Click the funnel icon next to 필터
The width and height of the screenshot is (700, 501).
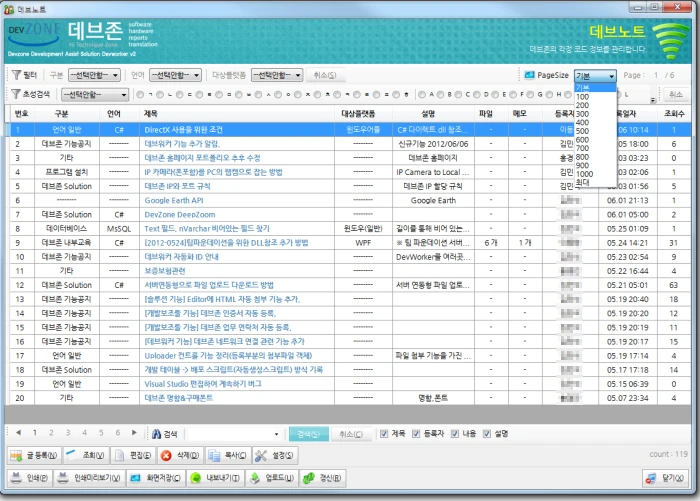(16, 75)
